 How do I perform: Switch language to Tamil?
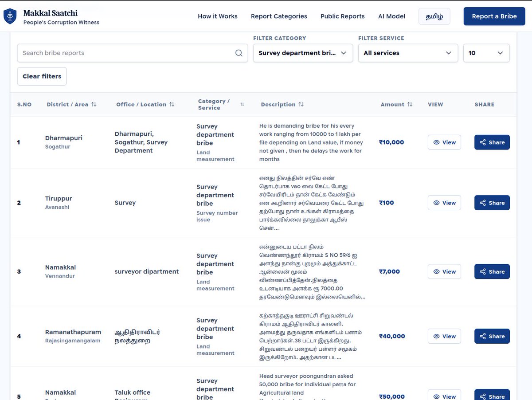[434, 16]
